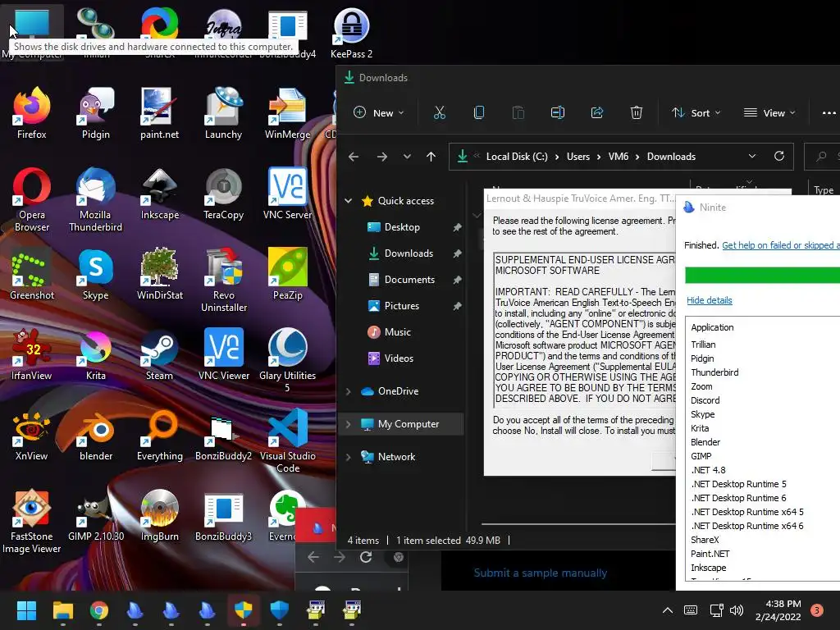Open the See more ellipsis menu

point(829,112)
